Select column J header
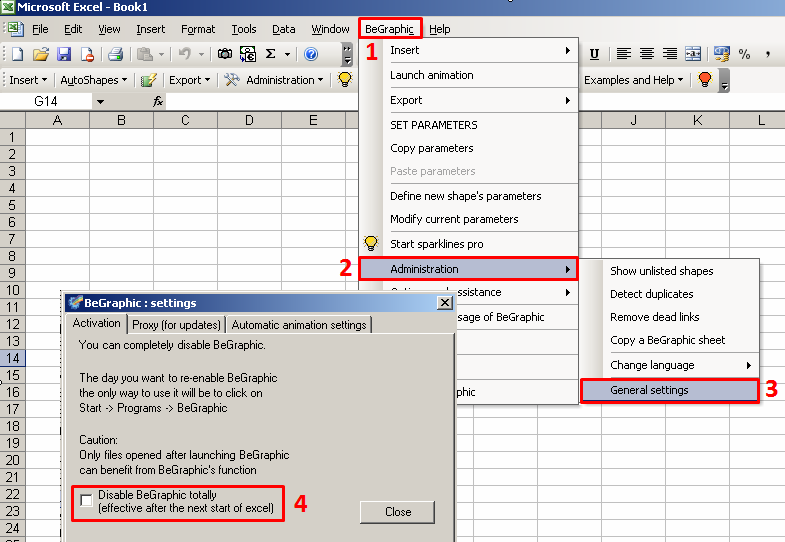Viewport: 785px width, 542px height. [x=634, y=121]
